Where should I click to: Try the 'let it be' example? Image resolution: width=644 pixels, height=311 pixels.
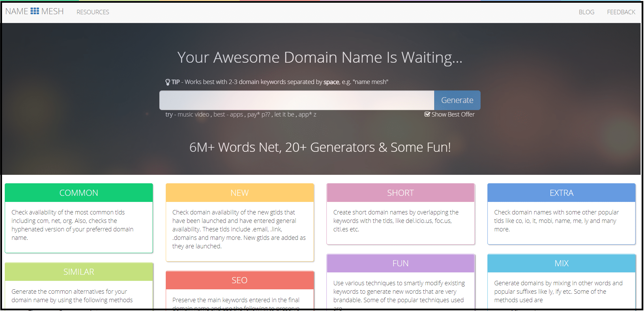coord(284,115)
